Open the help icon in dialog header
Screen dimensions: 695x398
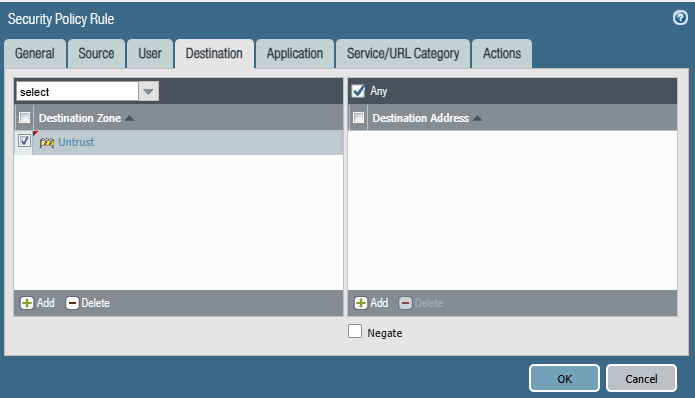pyautogui.click(x=680, y=18)
